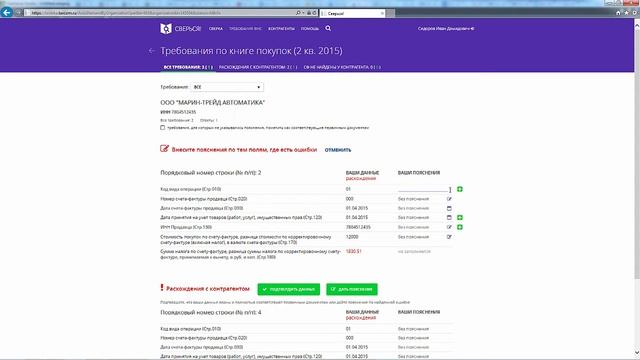The height and width of the screenshot is (360, 640).
Task: Click the address bar search magnifier
Action: 298,13
